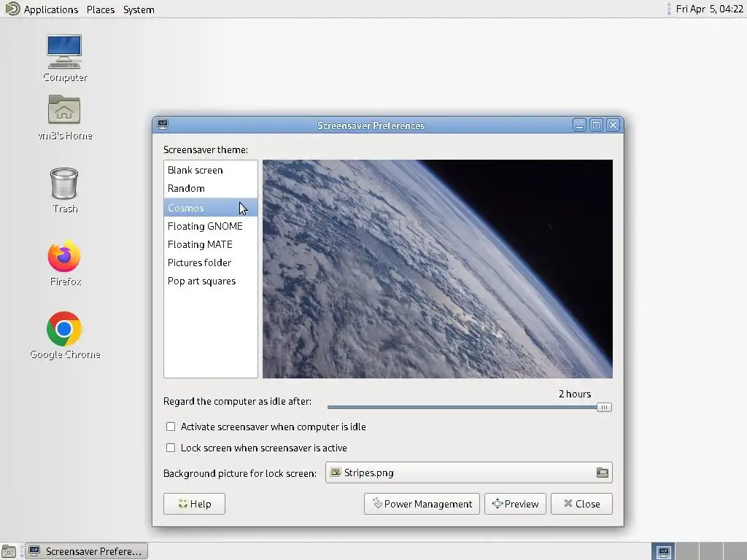This screenshot has height=560, width=747.
Task: Select the Floating GNOME theme
Action: pyautogui.click(x=211, y=226)
